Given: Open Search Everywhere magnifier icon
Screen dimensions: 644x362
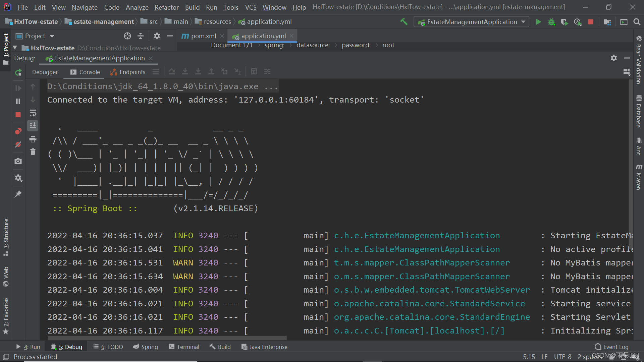Looking at the screenshot, I should (x=637, y=22).
